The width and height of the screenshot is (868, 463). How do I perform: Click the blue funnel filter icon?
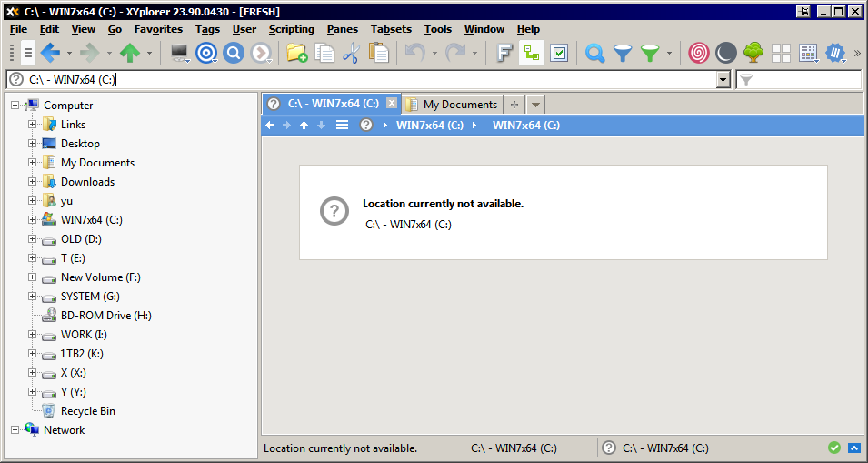point(623,53)
